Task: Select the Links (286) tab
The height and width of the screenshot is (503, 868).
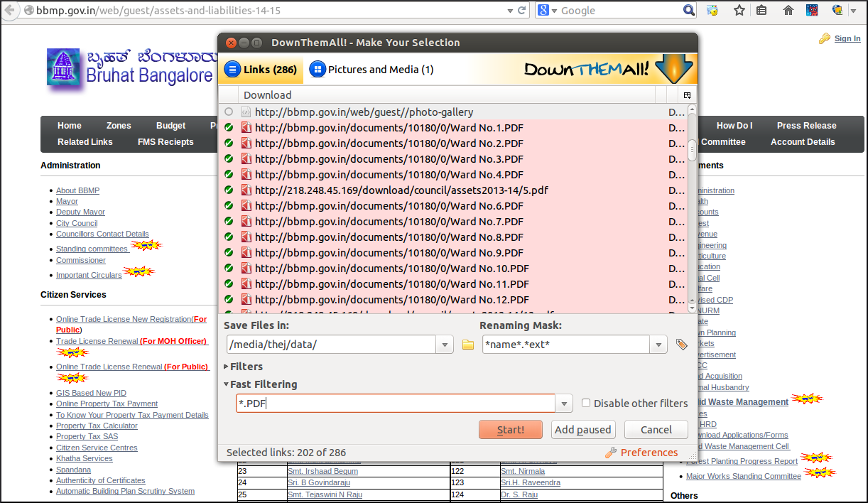Action: coord(261,70)
